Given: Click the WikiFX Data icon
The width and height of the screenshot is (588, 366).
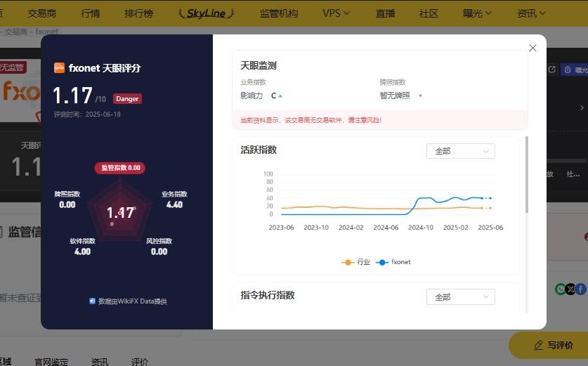Looking at the screenshot, I should coord(92,301).
